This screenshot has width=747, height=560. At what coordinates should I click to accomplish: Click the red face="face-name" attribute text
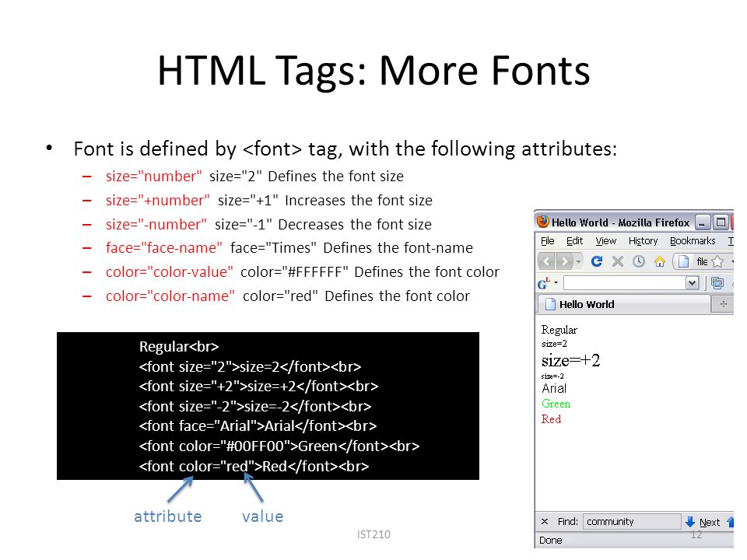[x=164, y=247]
